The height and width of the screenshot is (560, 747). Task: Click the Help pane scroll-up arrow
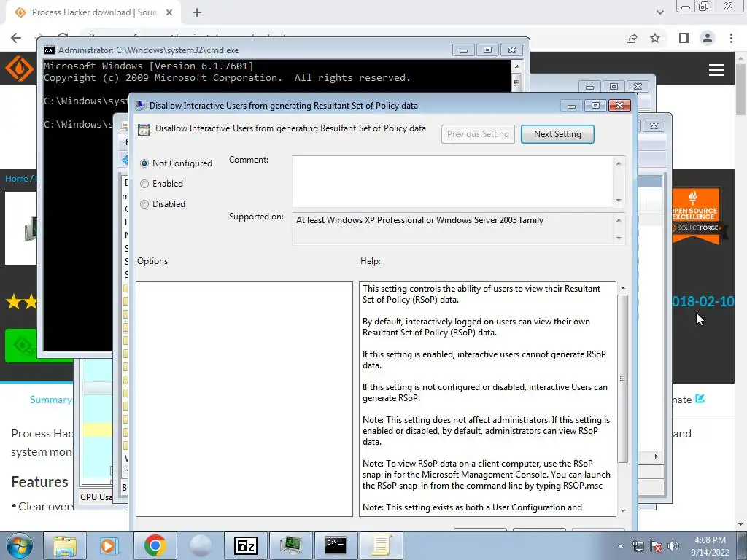pyautogui.click(x=623, y=289)
